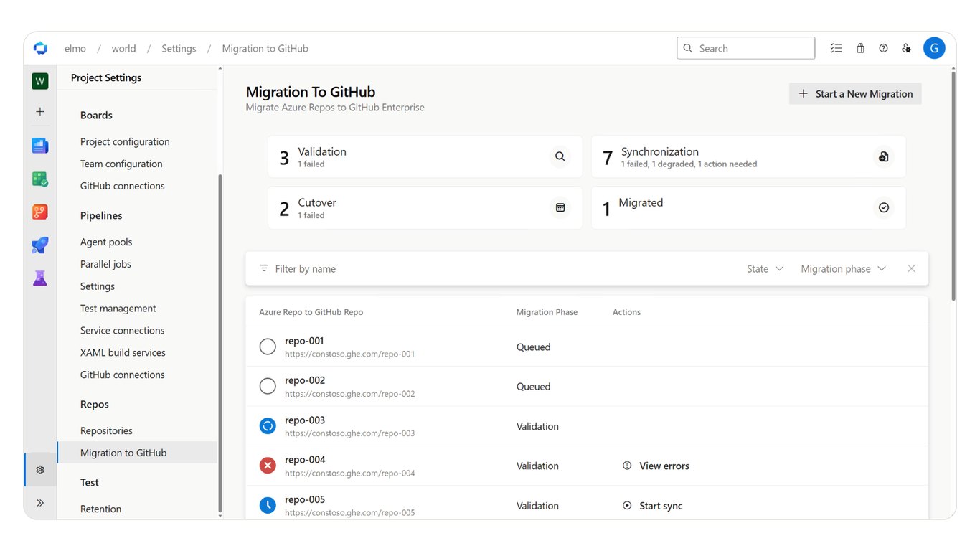Click the Migrated summary card
Viewport: 980px width, 551px height.
pyautogui.click(x=748, y=207)
